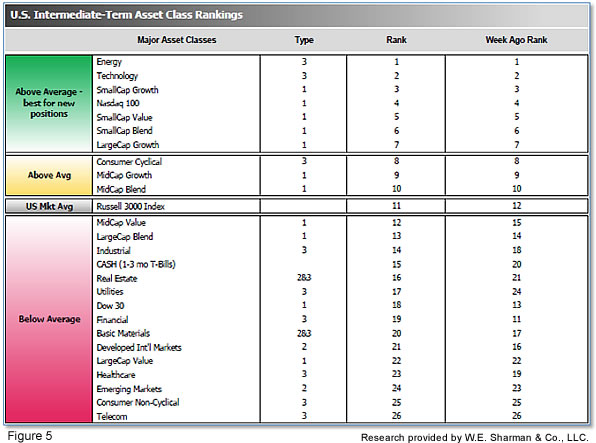Click the green Above Average category block

click(x=49, y=103)
